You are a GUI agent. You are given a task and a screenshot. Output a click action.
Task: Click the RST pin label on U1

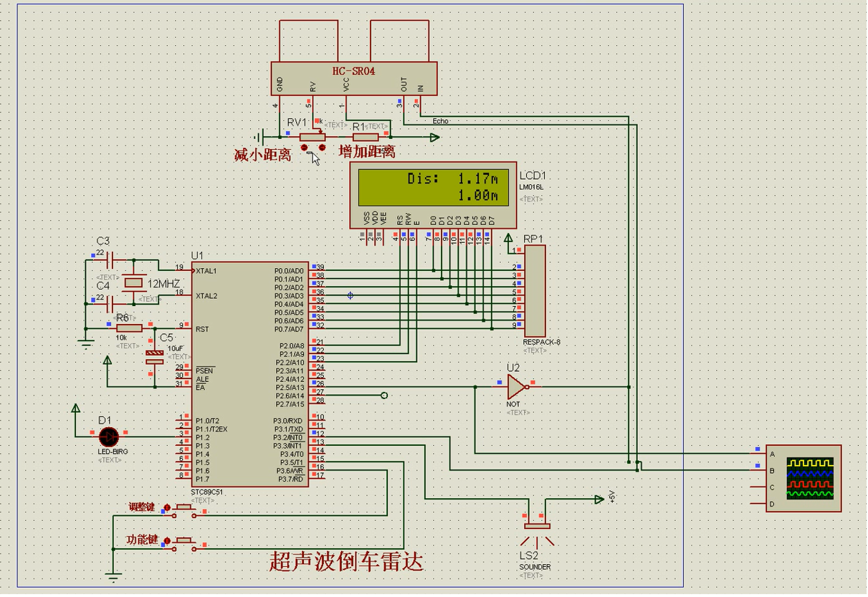pos(202,329)
